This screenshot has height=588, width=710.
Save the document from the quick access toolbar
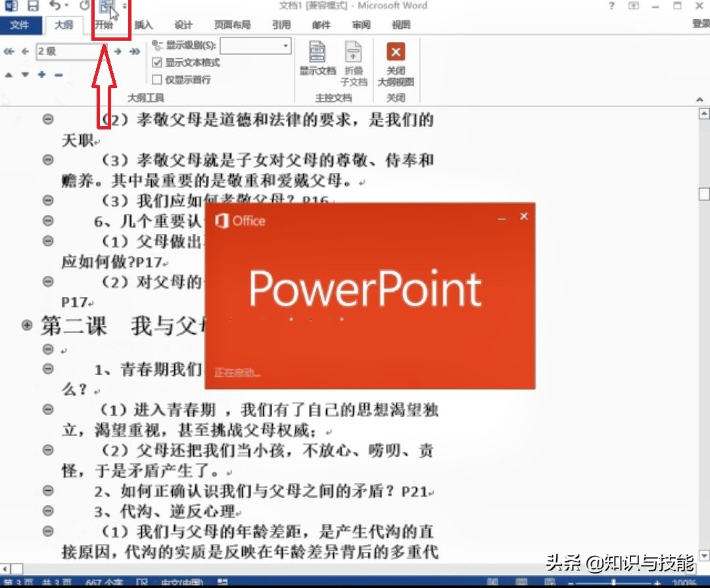click(33, 5)
